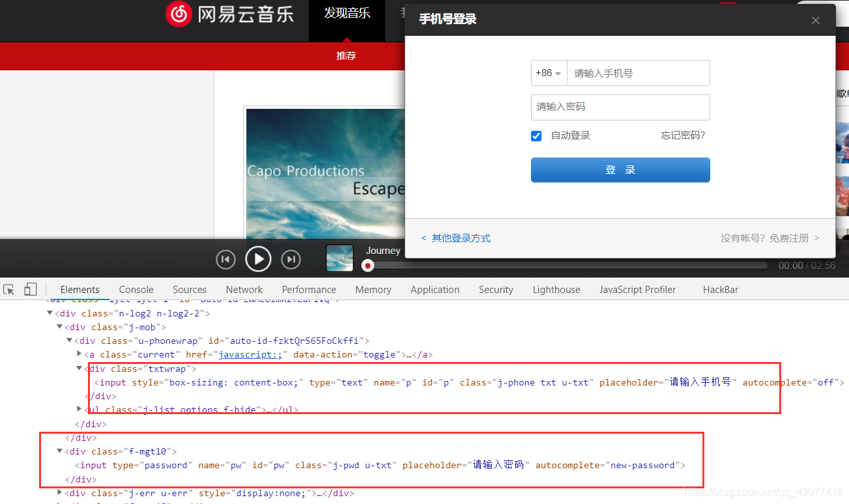
Task: Open the Lighthouse DevTools tab
Action: (556, 290)
